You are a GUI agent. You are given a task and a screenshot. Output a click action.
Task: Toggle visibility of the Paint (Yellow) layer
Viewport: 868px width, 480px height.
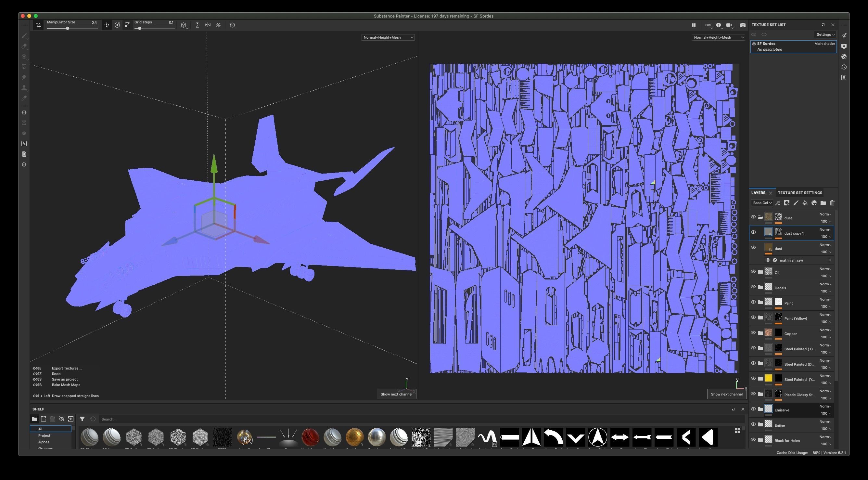(753, 318)
